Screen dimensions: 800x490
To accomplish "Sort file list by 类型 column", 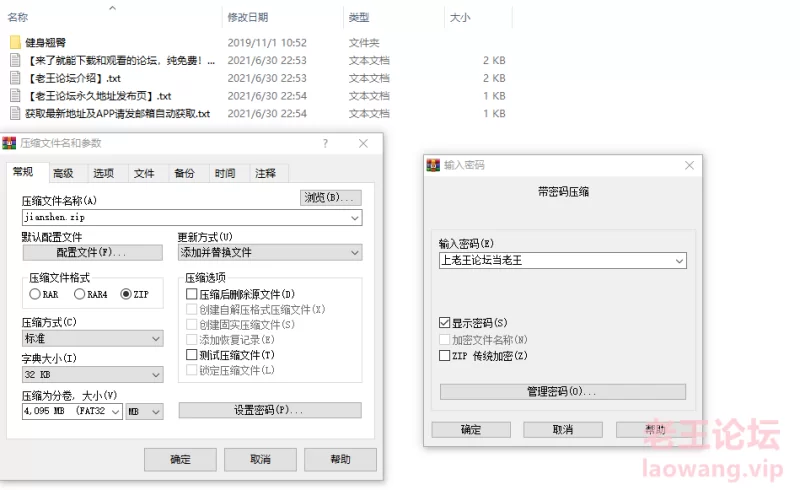I will pyautogui.click(x=359, y=17).
